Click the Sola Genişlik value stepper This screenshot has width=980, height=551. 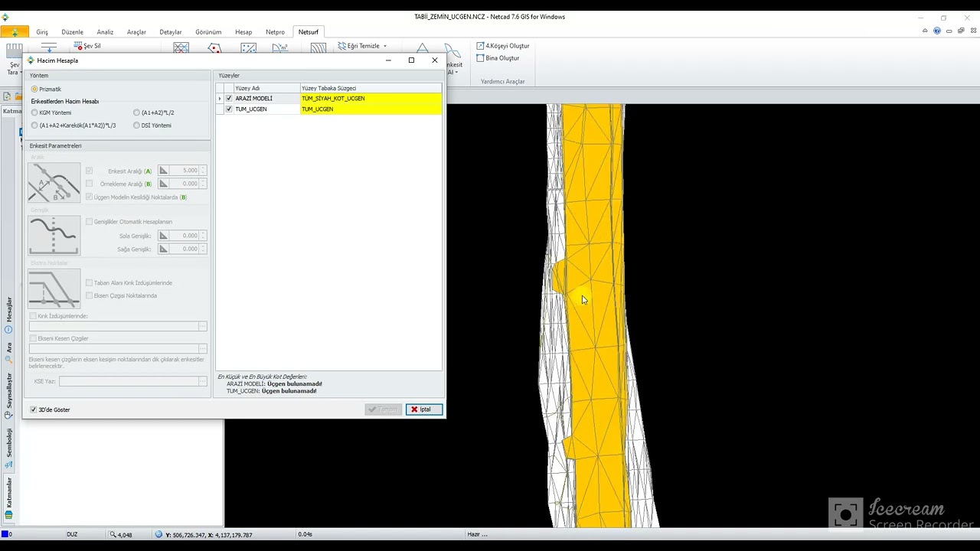tap(203, 236)
